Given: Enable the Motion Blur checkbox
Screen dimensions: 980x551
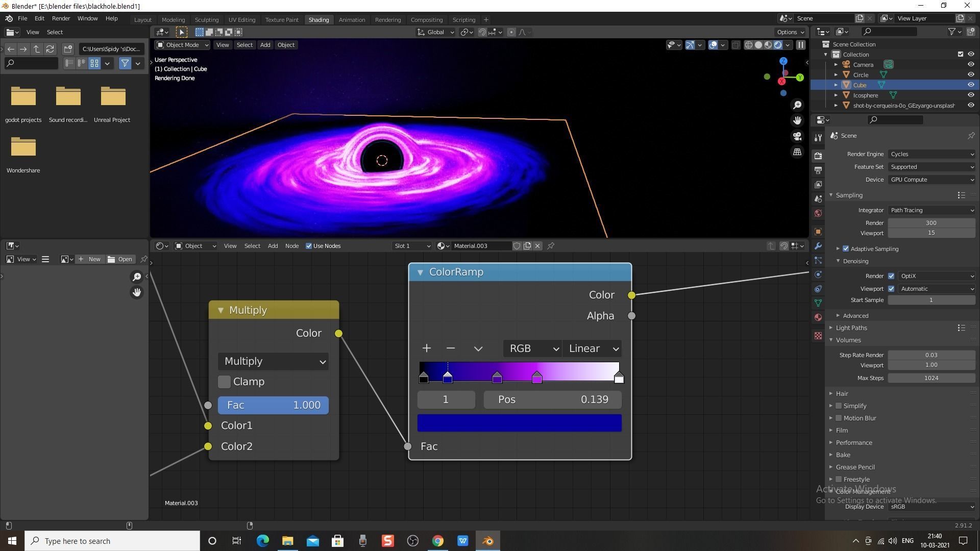Looking at the screenshot, I should point(839,418).
